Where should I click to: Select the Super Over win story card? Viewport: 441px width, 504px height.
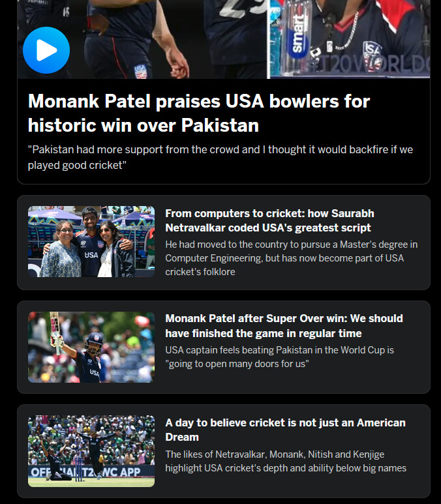coord(224,347)
